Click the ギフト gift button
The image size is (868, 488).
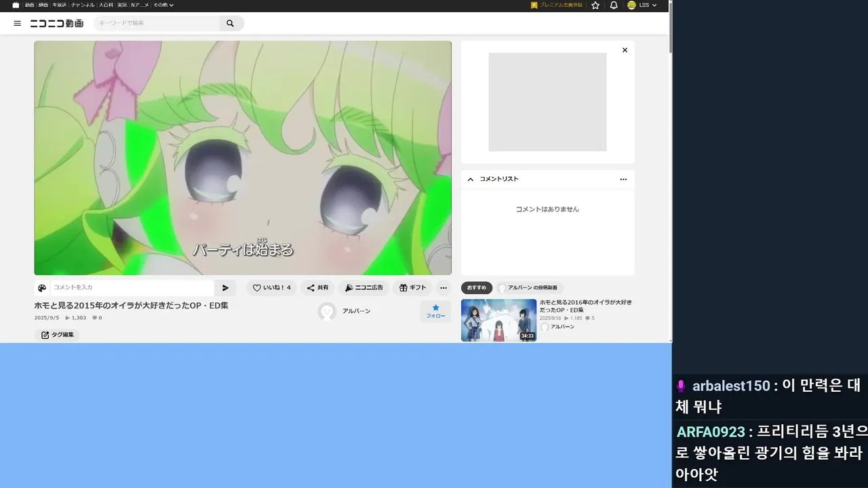(412, 287)
